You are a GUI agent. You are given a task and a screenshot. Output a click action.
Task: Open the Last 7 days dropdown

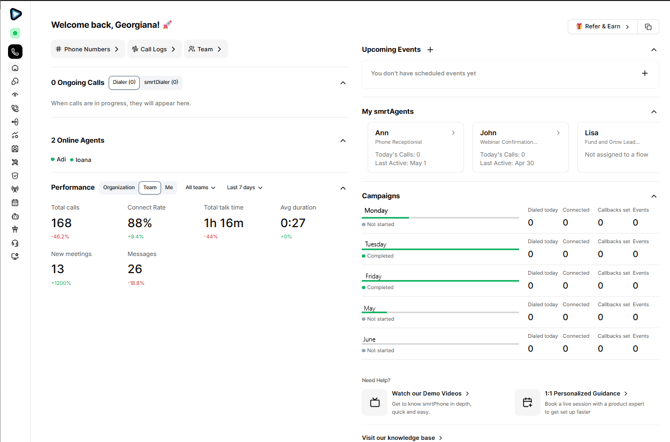point(244,188)
